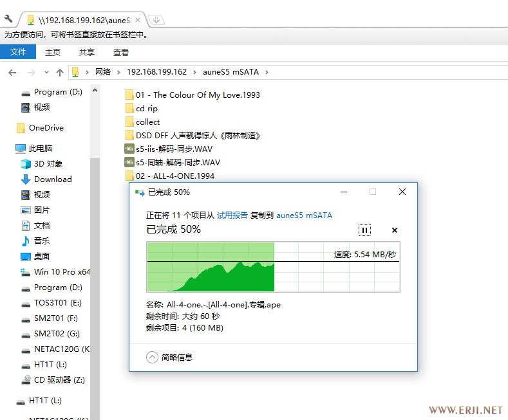Click the 试用报告 source link
508x420 pixels.
[232, 215]
